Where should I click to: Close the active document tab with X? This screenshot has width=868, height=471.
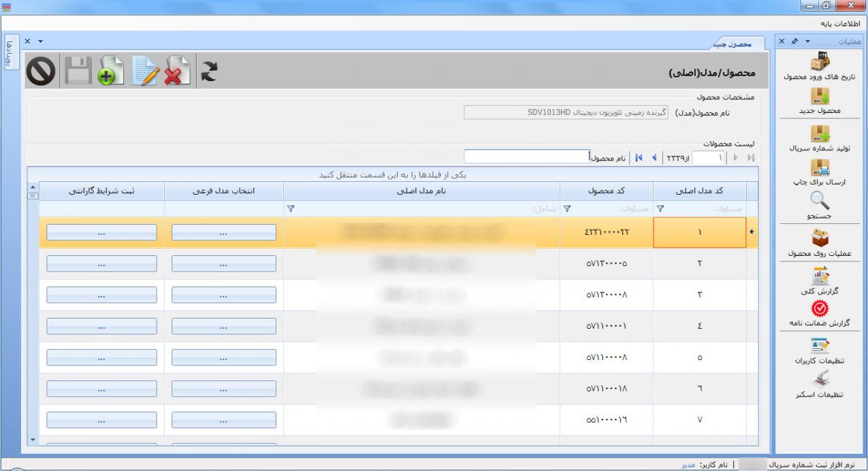tap(28, 42)
